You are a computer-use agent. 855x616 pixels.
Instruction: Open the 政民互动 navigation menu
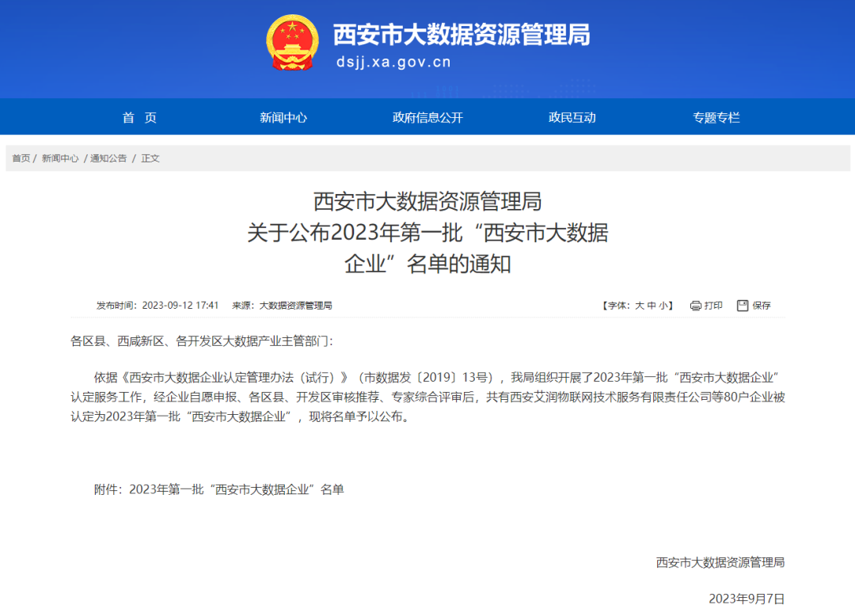(x=572, y=117)
